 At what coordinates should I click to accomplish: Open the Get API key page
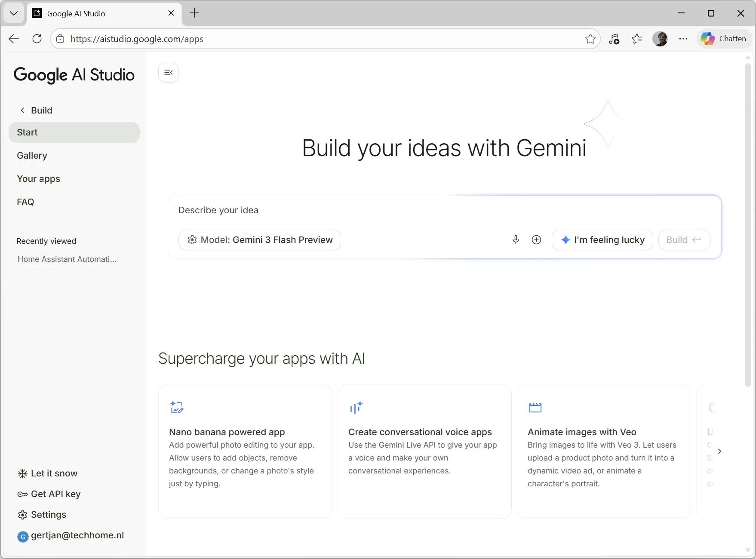point(49,494)
